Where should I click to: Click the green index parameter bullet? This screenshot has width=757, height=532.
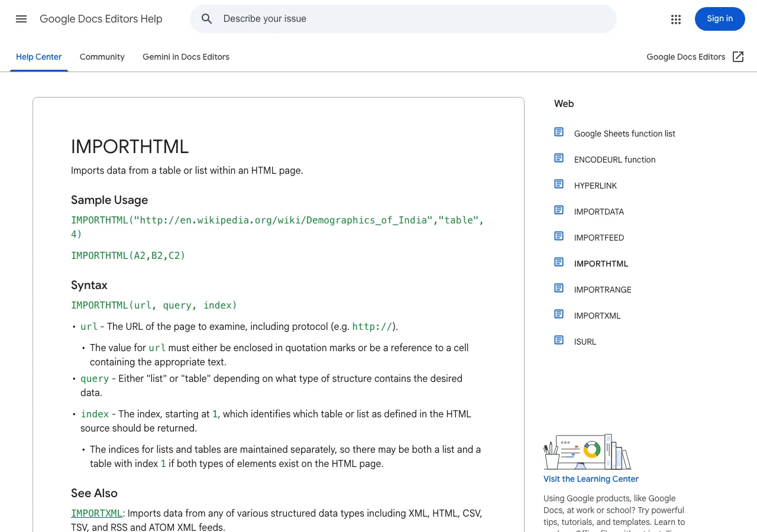(x=95, y=414)
